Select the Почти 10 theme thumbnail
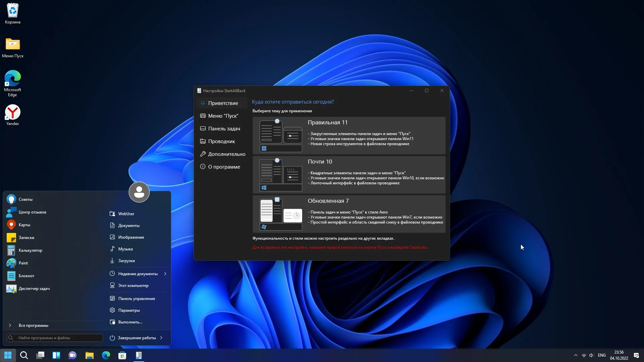The height and width of the screenshot is (362, 644). [x=281, y=175]
